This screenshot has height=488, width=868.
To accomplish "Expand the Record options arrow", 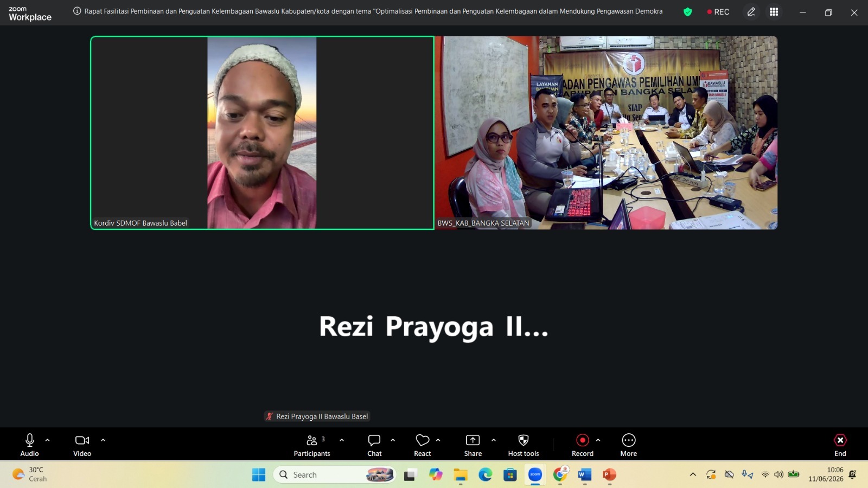I will pyautogui.click(x=598, y=440).
